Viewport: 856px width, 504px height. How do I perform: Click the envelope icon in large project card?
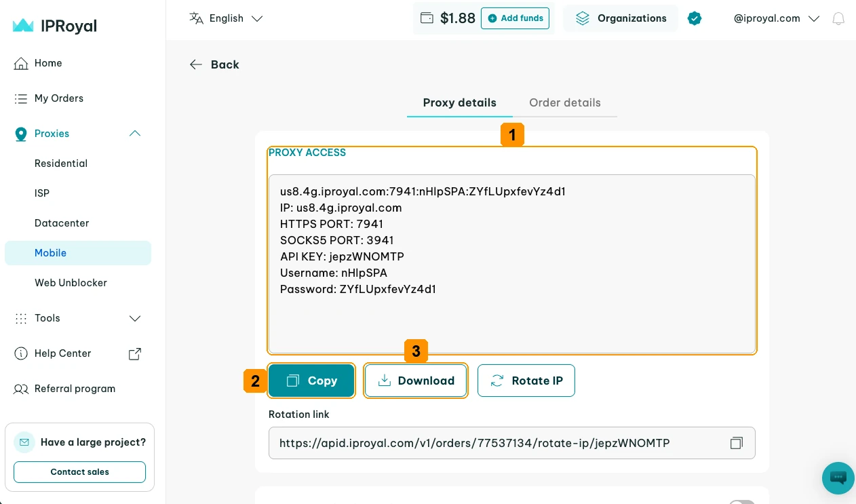24,442
